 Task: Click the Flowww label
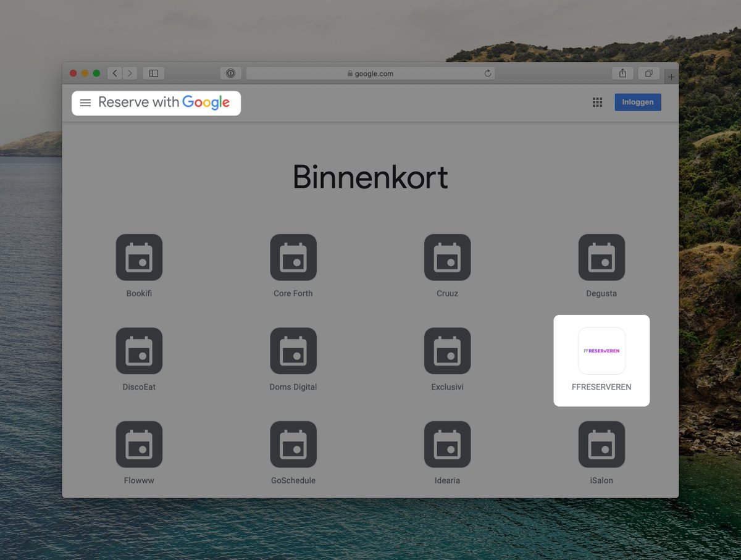(x=139, y=480)
